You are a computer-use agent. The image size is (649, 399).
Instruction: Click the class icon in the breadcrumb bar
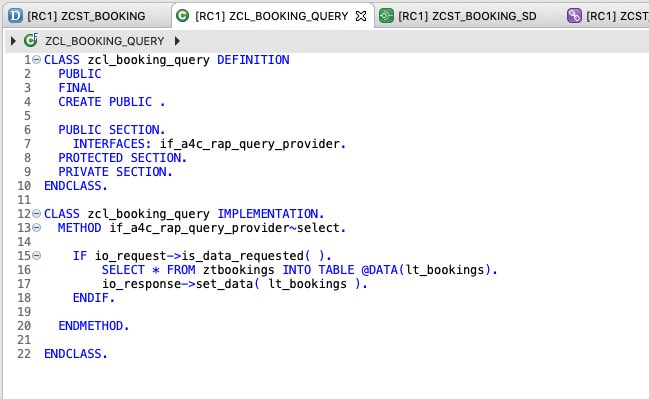tap(31, 41)
